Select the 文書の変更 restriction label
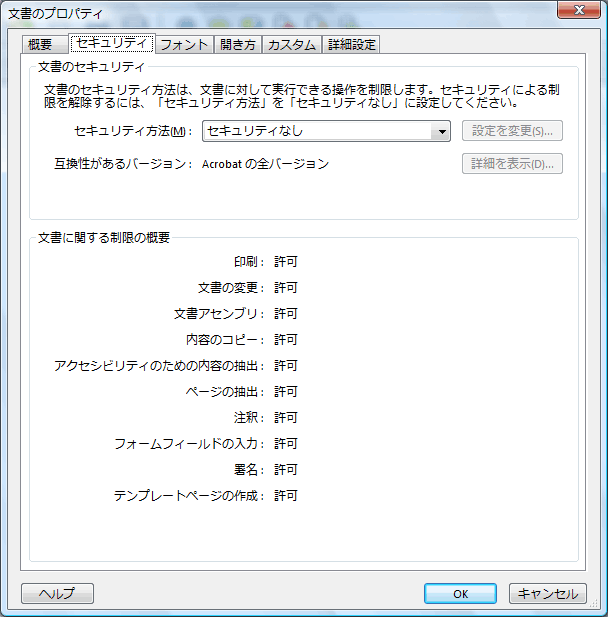This screenshot has width=608, height=617. [x=230, y=288]
